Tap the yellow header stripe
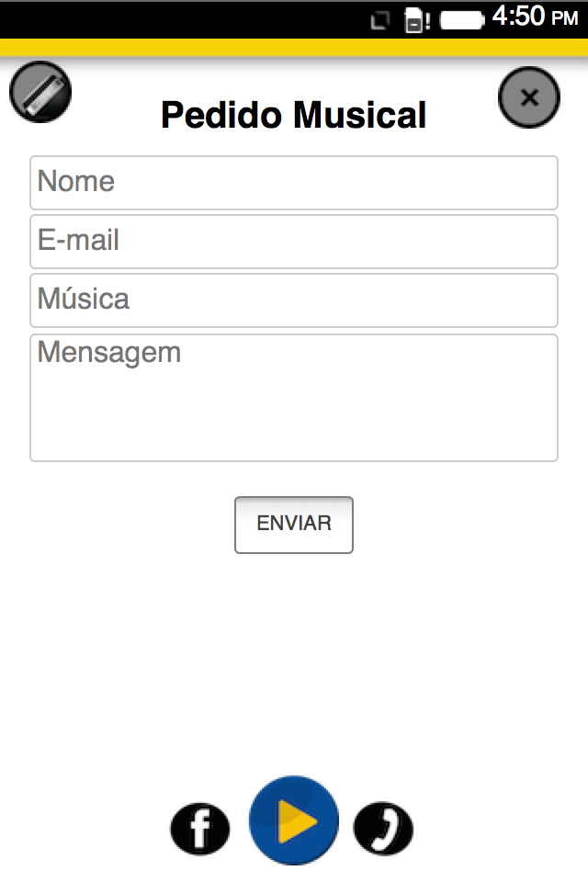This screenshot has height=882, width=588. click(294, 48)
